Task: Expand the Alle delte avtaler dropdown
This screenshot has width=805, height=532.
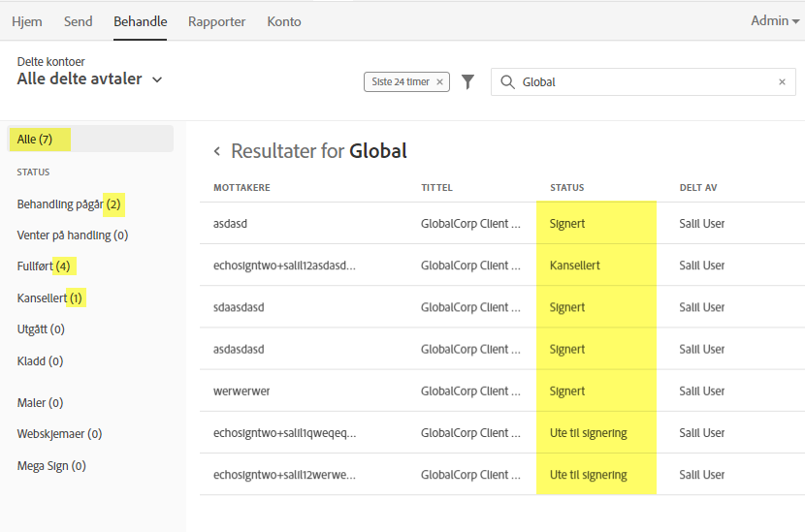Action: point(157,79)
